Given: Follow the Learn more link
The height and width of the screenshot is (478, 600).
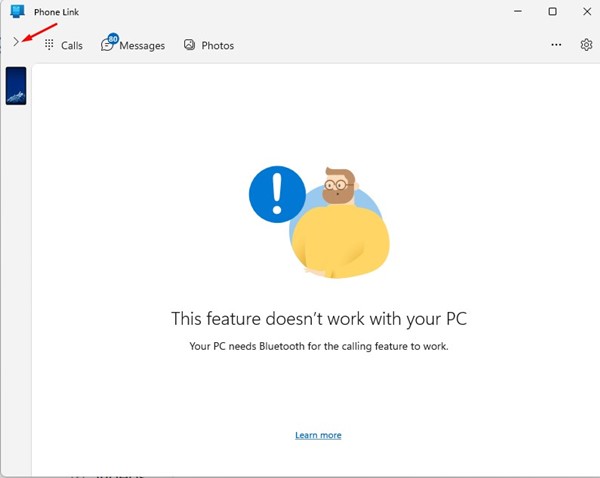Looking at the screenshot, I should [x=318, y=435].
